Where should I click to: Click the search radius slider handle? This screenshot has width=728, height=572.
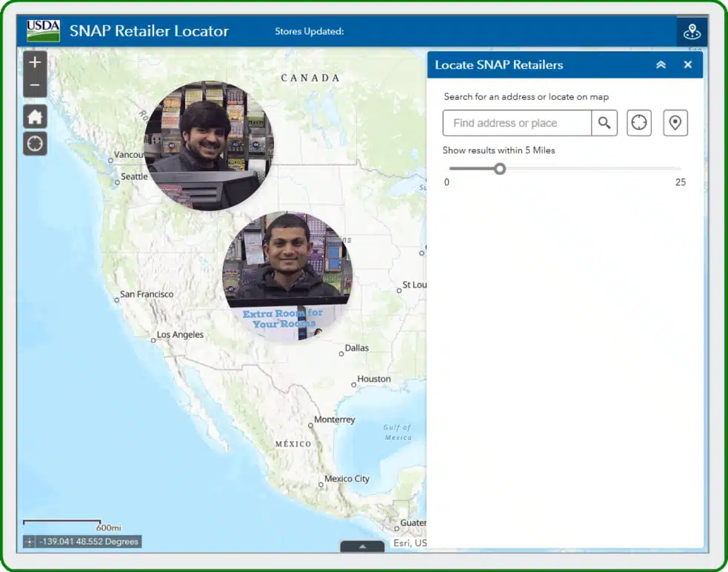(500, 169)
